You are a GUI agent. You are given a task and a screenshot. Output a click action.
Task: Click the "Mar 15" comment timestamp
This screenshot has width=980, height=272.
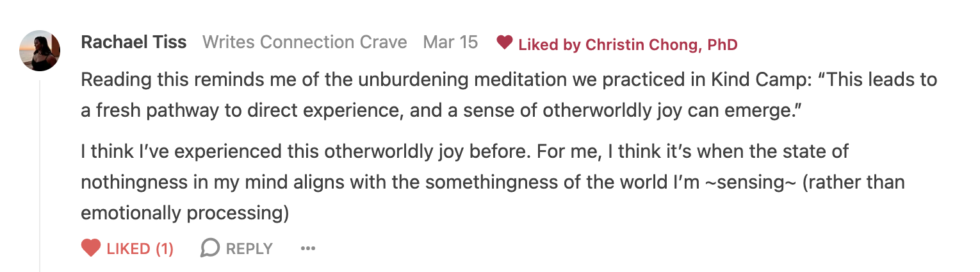click(450, 42)
